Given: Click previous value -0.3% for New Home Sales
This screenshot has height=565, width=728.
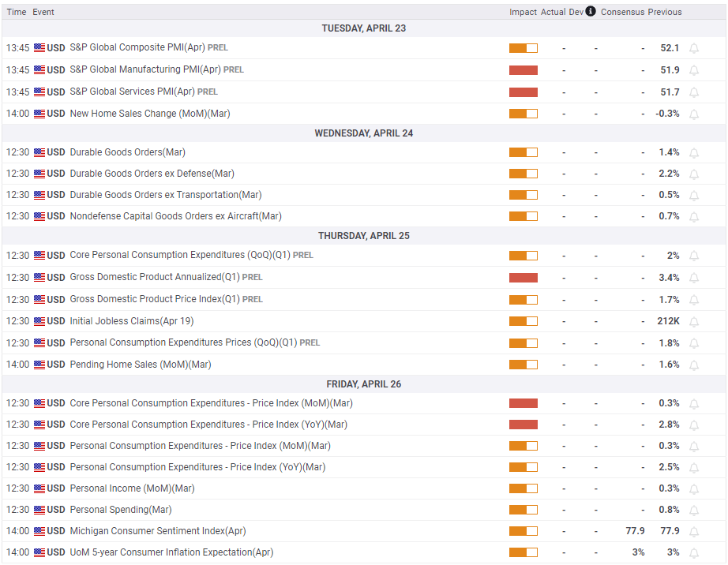Looking at the screenshot, I should pos(667,113).
